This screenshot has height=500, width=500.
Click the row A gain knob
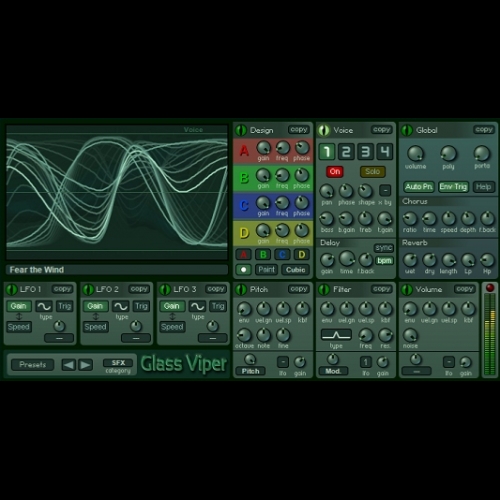[263, 147]
